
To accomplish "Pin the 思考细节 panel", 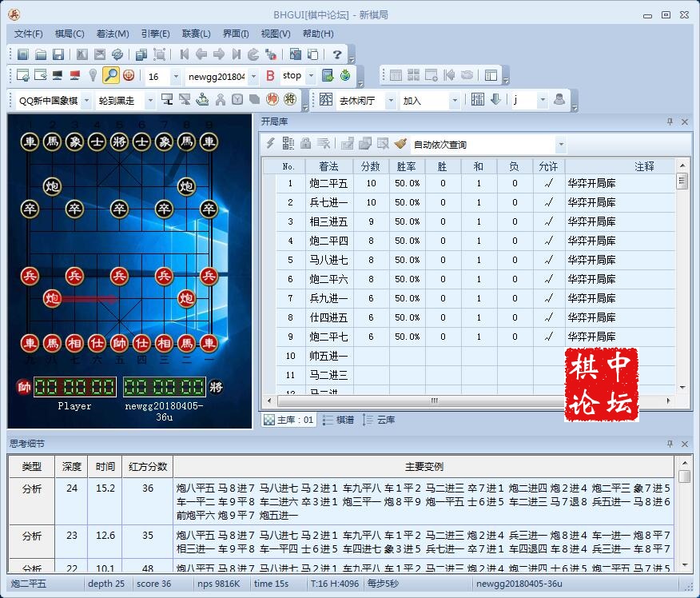I will click(670, 444).
